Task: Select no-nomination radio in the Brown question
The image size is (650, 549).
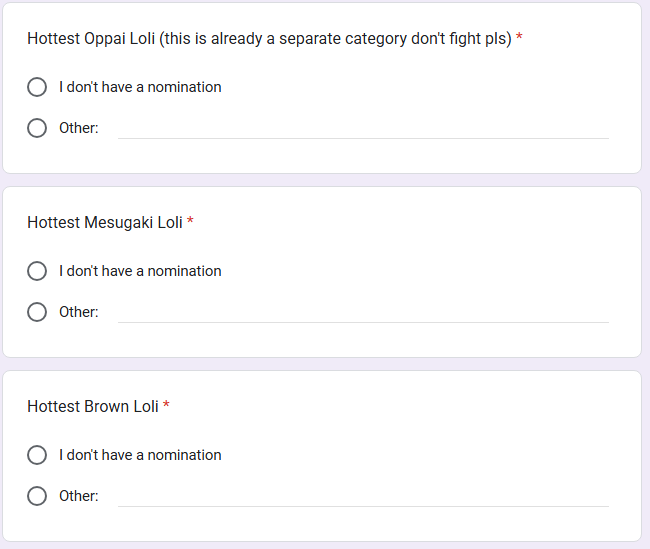Action: point(37,455)
